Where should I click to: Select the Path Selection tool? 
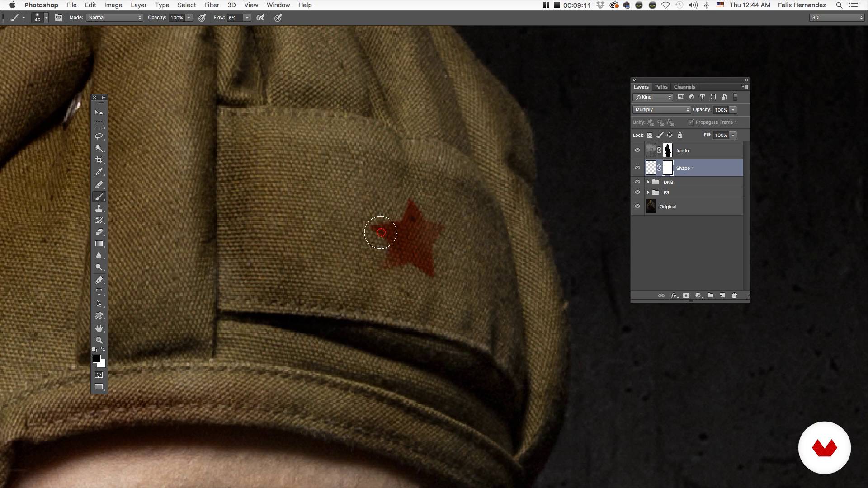pos(99,304)
